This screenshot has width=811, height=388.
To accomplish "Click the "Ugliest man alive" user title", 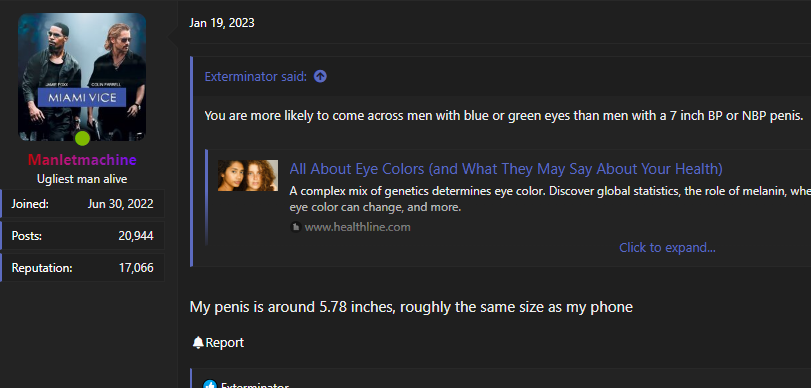I will click(82, 179).
